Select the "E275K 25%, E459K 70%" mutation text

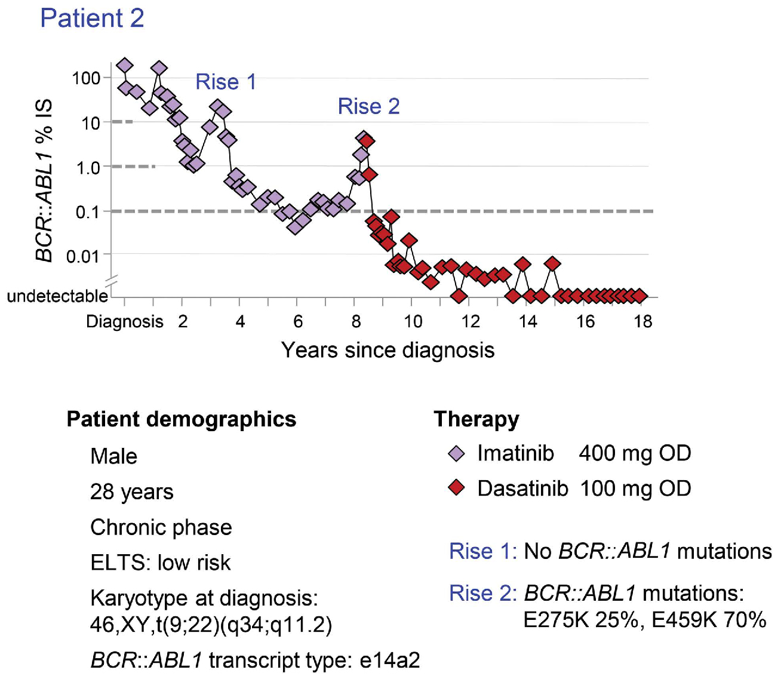point(644,620)
